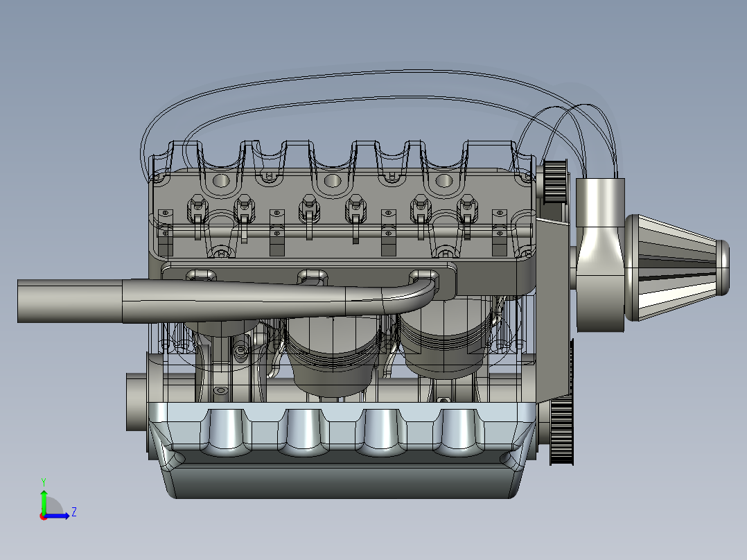The height and width of the screenshot is (560, 747).
Task: Select the timing belt cover plate
Action: pos(553,310)
